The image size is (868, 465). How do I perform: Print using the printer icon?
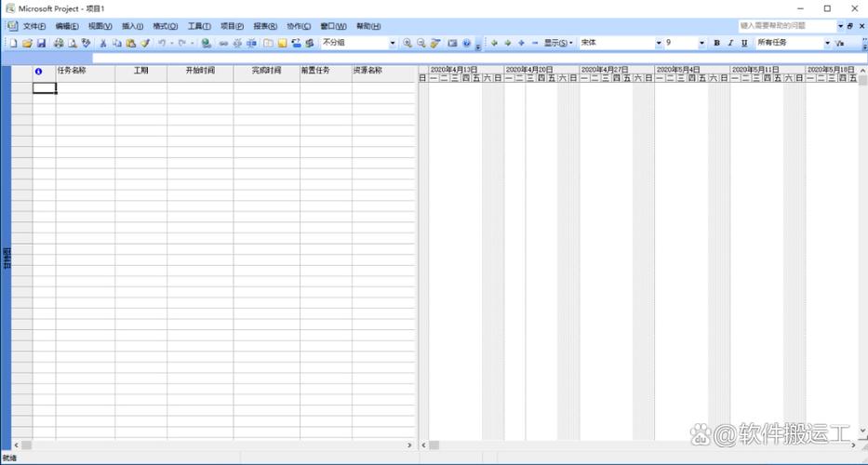point(58,43)
